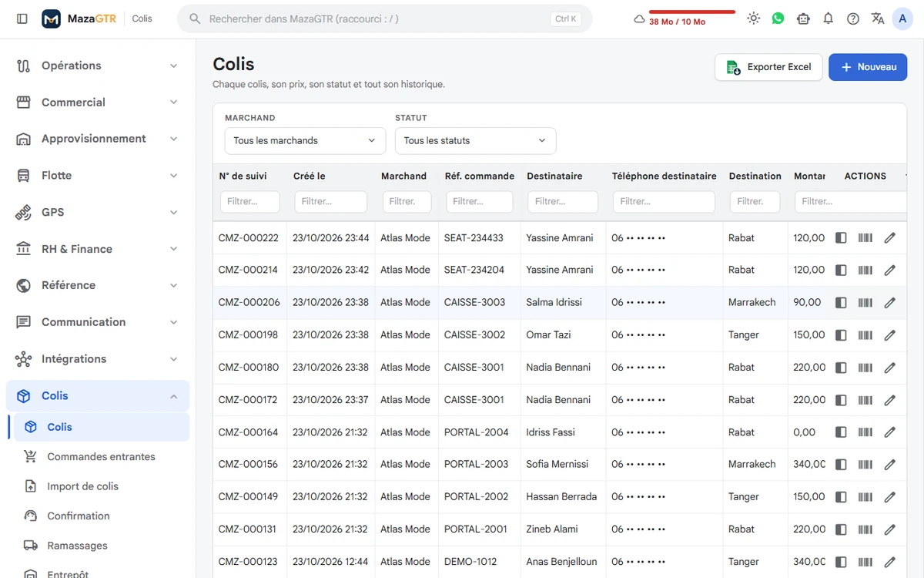Show barcode for CMZ-000164

(865, 432)
